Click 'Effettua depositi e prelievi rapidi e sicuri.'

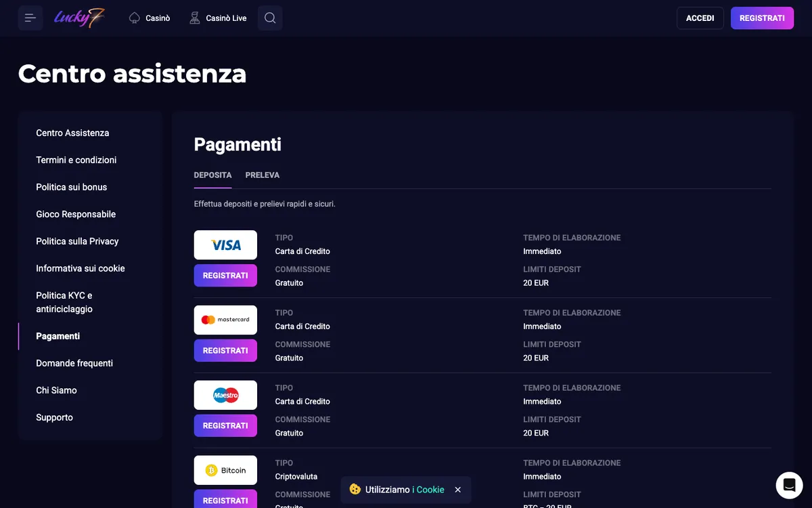(x=265, y=204)
